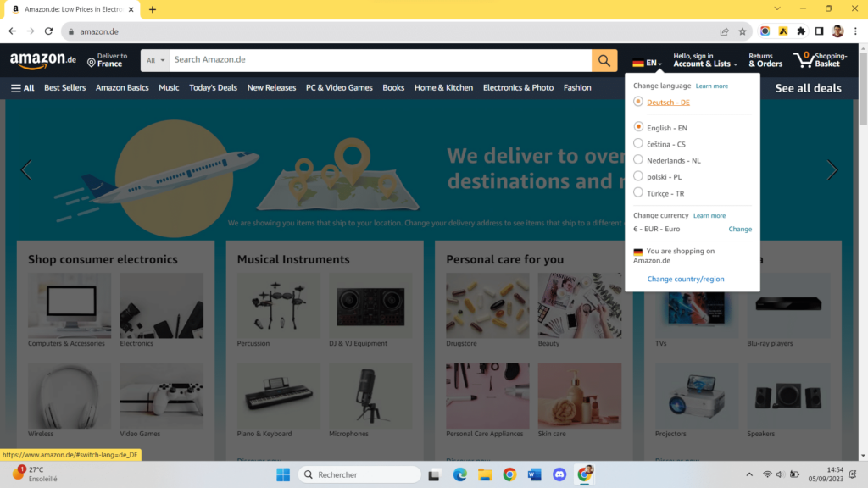
Task: Go back with browser back arrow
Action: click(x=12, y=31)
